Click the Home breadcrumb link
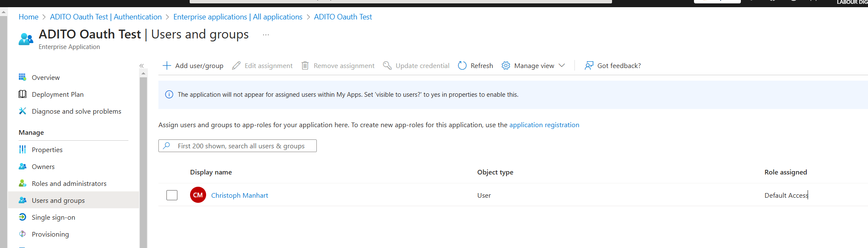The image size is (868, 248). pos(28,17)
